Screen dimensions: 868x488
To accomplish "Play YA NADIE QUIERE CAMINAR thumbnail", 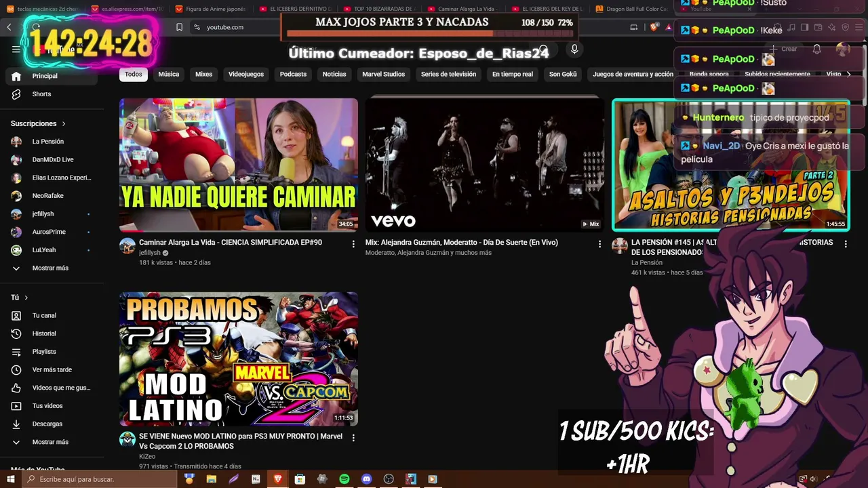I will pos(239,165).
